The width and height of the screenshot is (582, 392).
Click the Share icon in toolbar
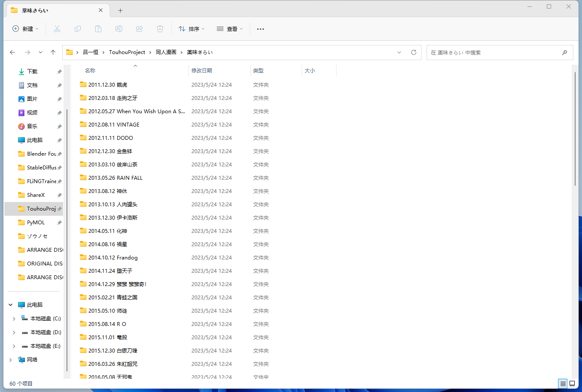tap(139, 29)
